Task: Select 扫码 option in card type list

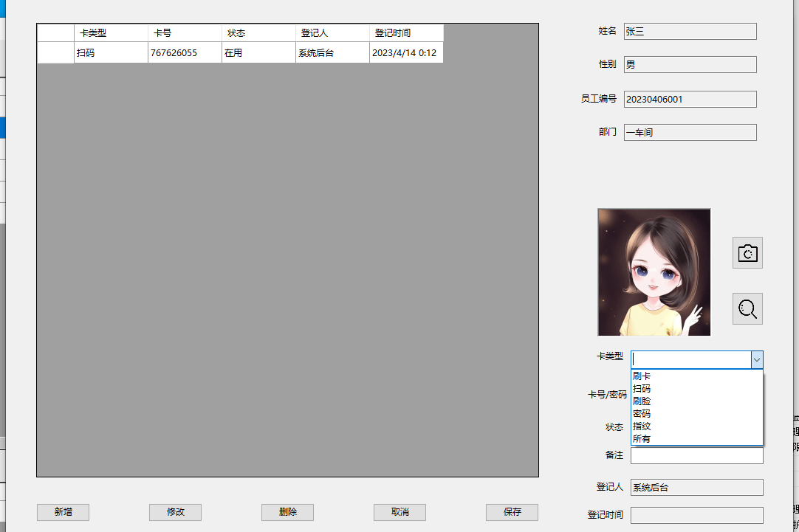Action: point(642,389)
